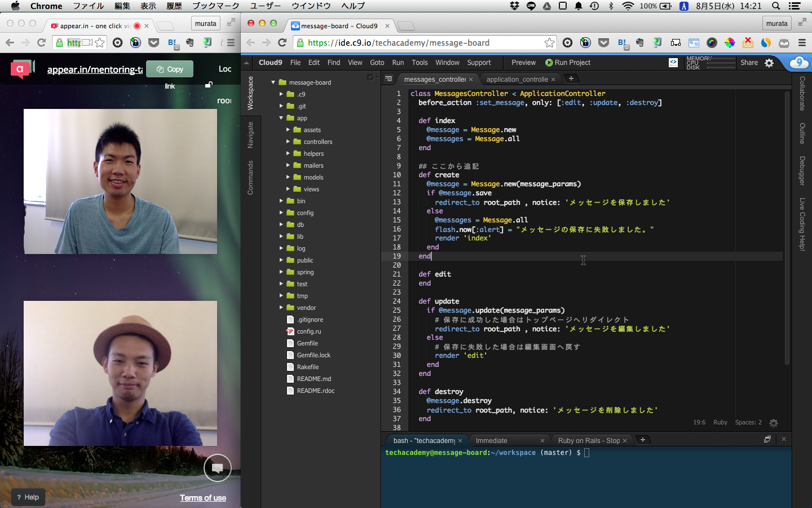Click the Run Project button
Screen dimensions: 812x508
coord(568,63)
